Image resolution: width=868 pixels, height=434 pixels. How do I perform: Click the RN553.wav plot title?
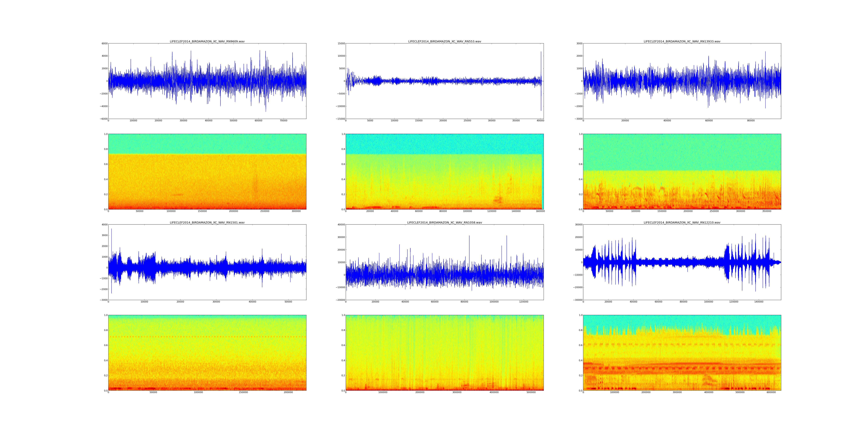point(444,41)
